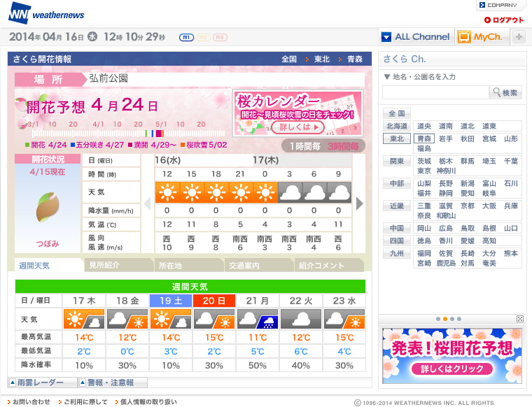Click the right arrow of hourly forecast
This screenshot has width=532, height=407.
click(360, 203)
